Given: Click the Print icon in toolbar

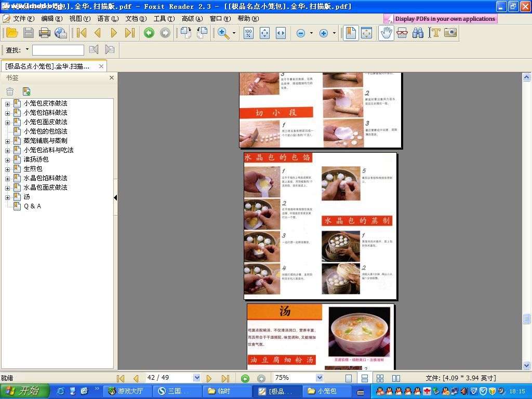Looking at the screenshot, I should coord(45,33).
